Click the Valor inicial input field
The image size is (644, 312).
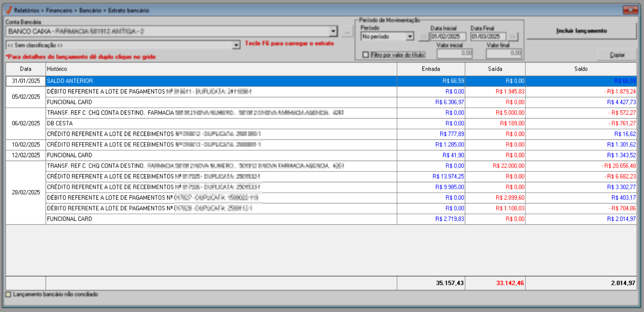pos(454,53)
